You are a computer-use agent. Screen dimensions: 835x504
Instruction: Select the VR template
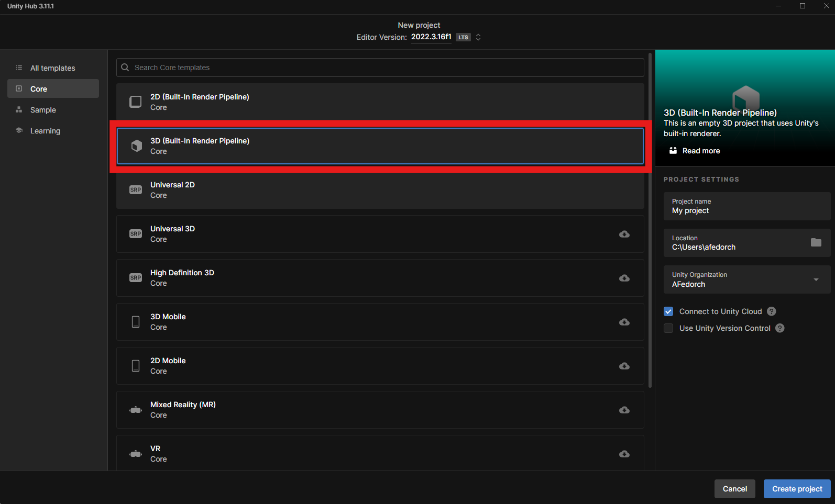point(380,453)
